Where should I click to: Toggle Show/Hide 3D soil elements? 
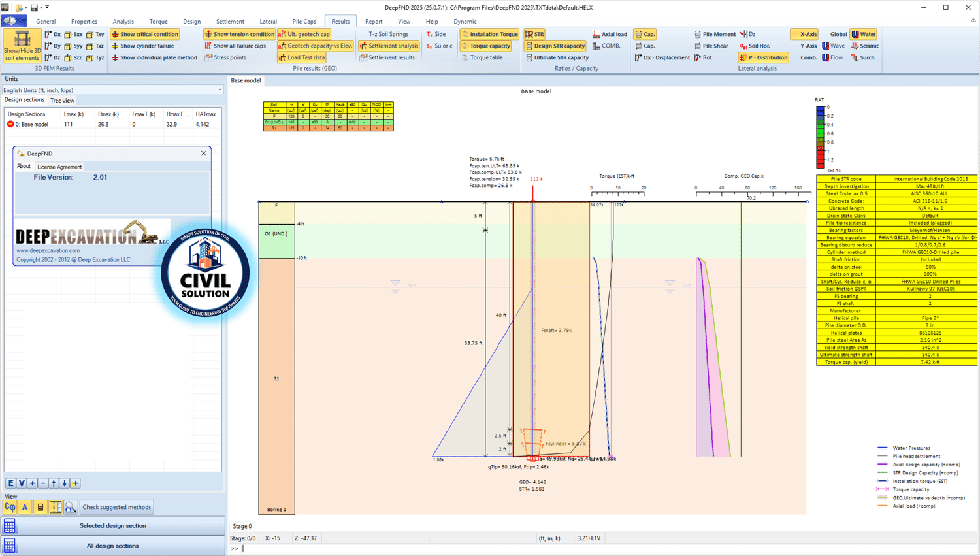click(22, 46)
